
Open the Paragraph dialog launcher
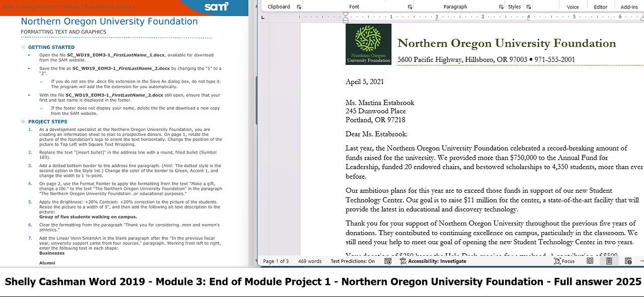tap(501, 7)
